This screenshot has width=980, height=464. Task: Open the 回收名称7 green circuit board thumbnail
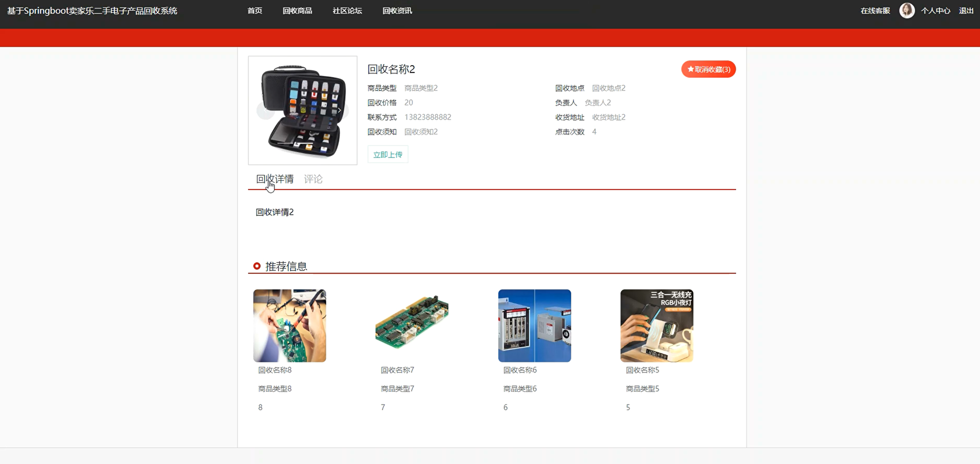point(412,326)
